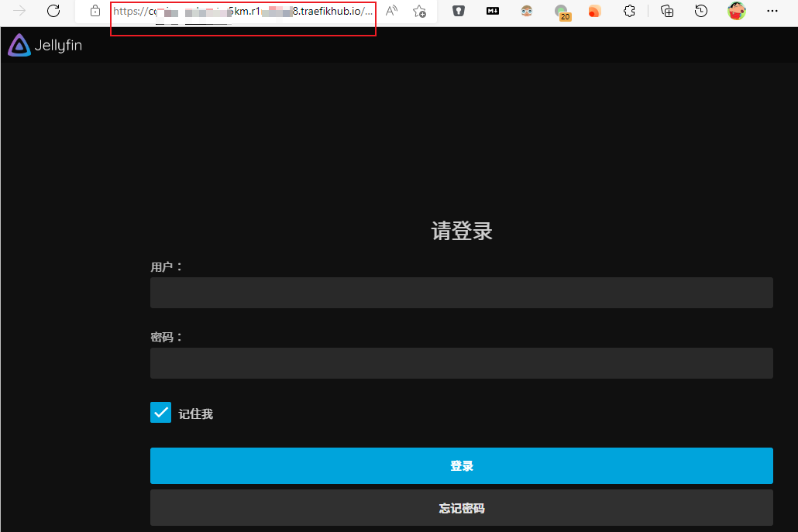Click the 忘记密码 forgot password button
798x532 pixels.
coord(461,508)
